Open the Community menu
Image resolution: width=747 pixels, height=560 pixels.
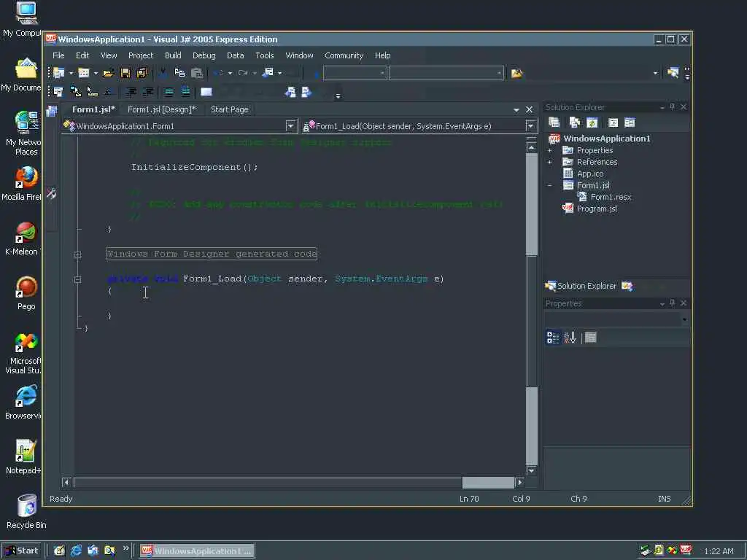click(344, 55)
